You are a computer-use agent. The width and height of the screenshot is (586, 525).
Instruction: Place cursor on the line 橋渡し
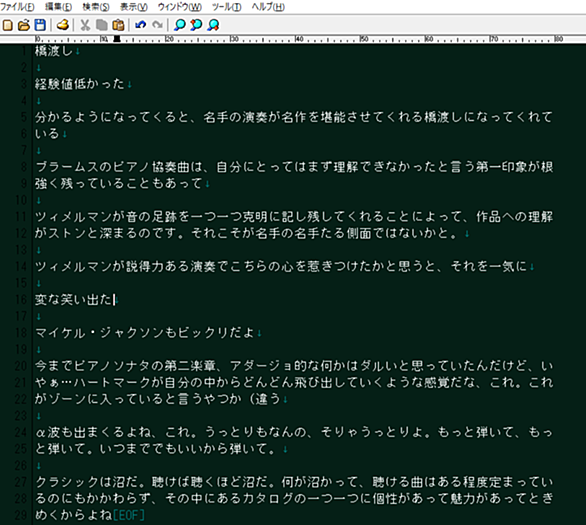click(x=54, y=51)
